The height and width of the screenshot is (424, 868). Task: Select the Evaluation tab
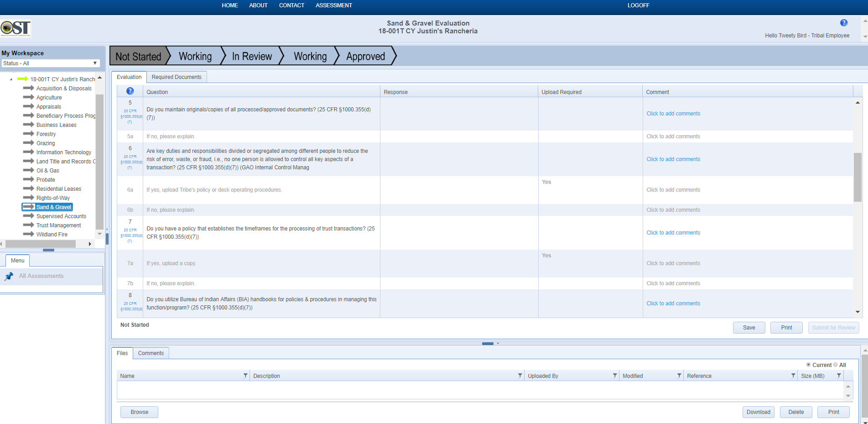point(129,77)
